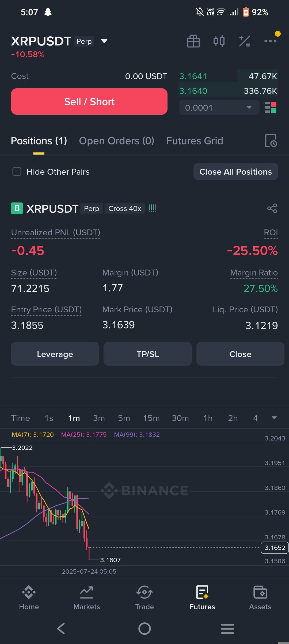Expand more chart time intervals

pyautogui.click(x=274, y=418)
